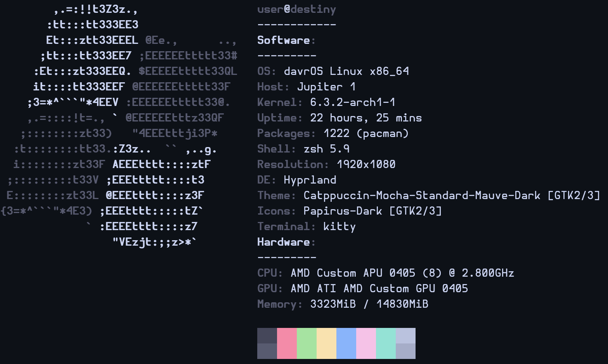Click the pink-red color swatch
Viewport: 608px width, 364px height.
pos(287,343)
